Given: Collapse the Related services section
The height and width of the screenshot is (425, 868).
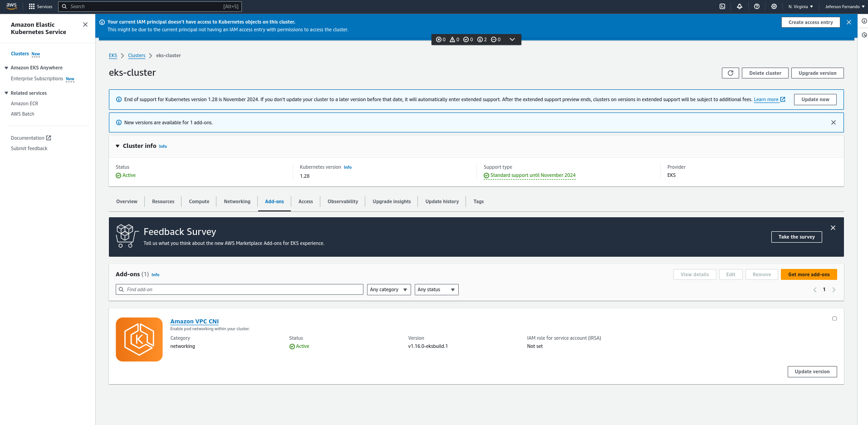Looking at the screenshot, I should coord(6,93).
